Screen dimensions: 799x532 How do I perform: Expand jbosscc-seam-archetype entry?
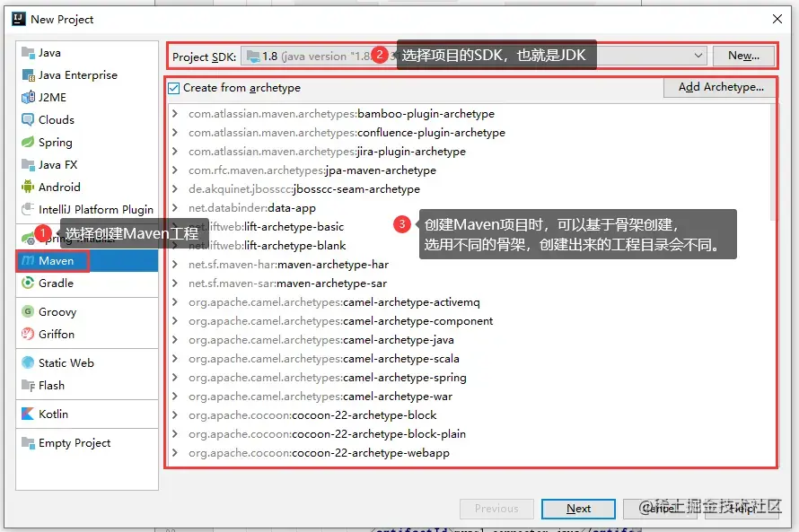[x=175, y=189]
